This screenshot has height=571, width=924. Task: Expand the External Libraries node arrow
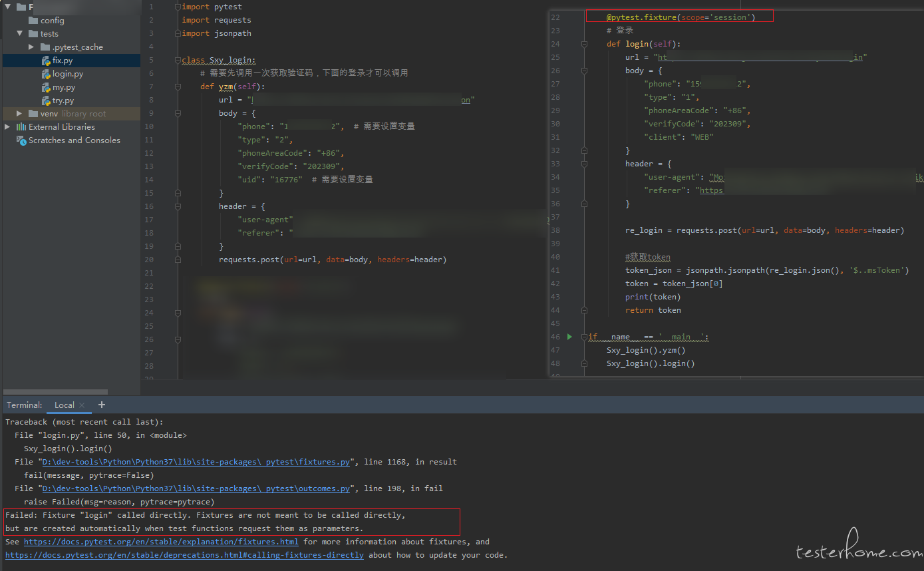(7, 127)
